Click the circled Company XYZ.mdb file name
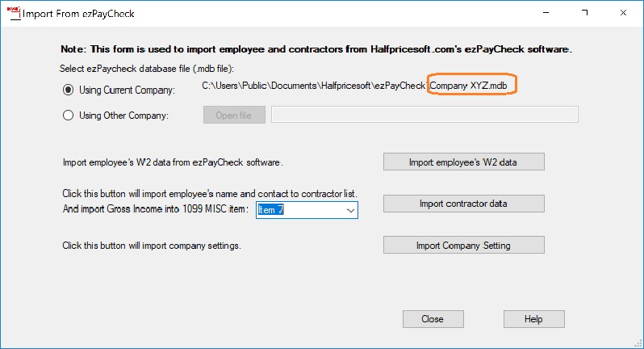 472,85
